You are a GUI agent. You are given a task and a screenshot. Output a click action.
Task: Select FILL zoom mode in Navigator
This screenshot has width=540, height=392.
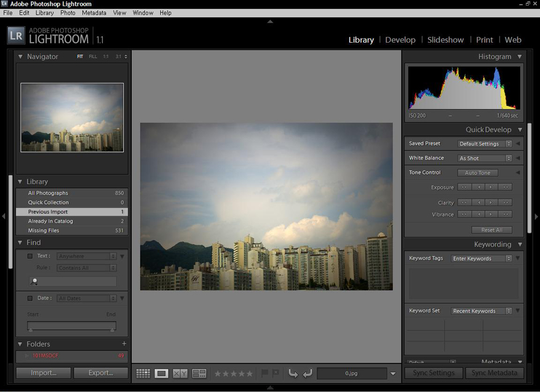(x=93, y=57)
